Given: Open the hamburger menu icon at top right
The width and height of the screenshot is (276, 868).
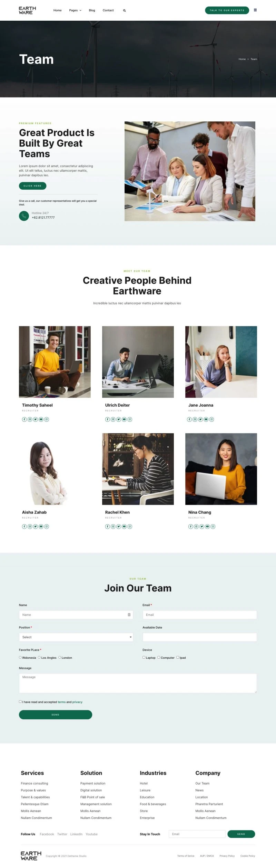Looking at the screenshot, I should pos(255,10).
